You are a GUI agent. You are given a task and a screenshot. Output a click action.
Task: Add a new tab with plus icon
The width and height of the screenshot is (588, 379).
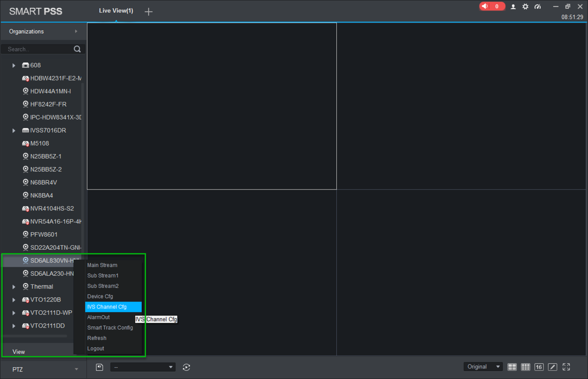coord(148,12)
